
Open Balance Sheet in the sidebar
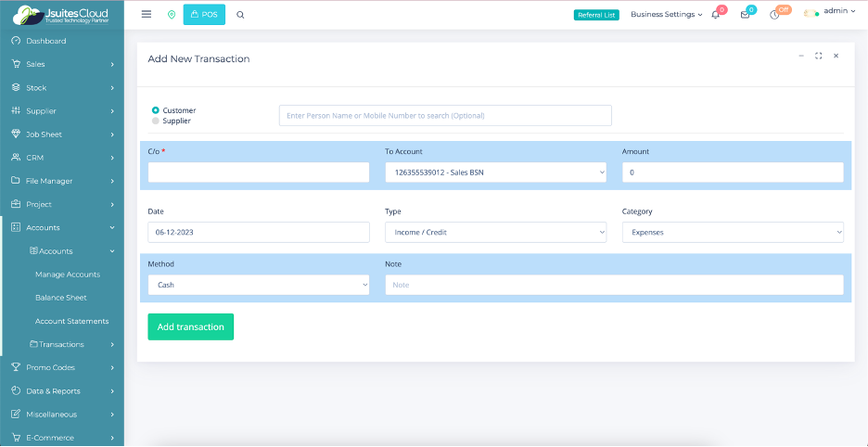[61, 298]
